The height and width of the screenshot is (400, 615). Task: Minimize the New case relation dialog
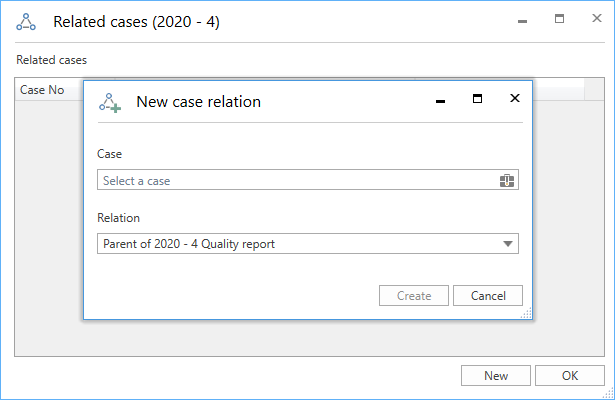(440, 100)
